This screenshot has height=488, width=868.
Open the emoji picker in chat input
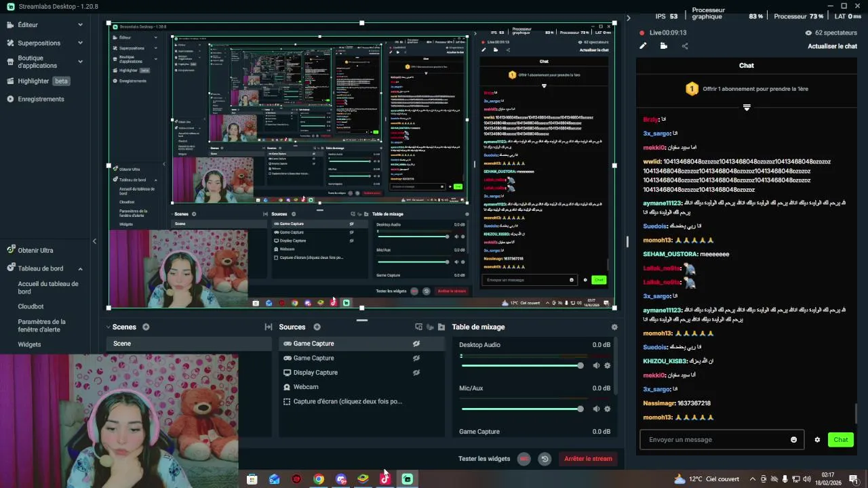(x=793, y=440)
